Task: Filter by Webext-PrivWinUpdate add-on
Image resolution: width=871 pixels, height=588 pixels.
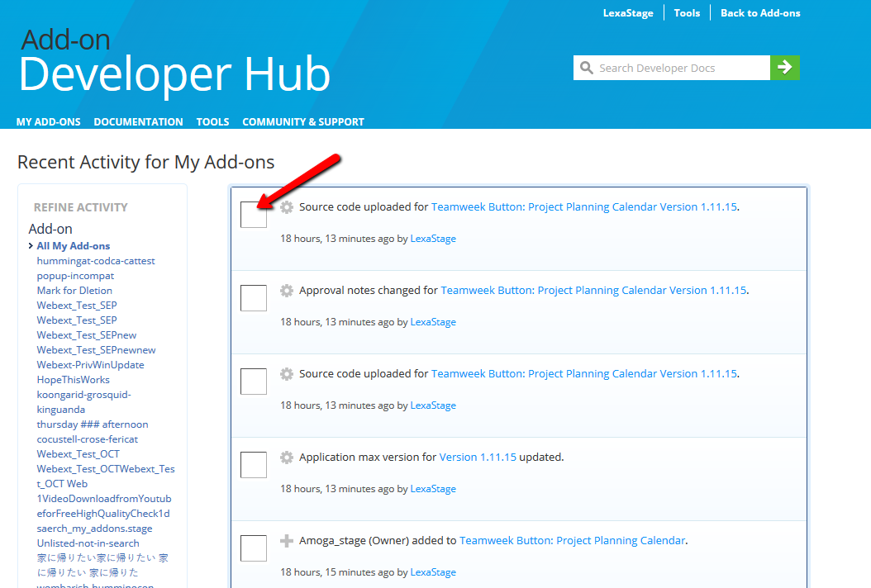Action: click(91, 365)
